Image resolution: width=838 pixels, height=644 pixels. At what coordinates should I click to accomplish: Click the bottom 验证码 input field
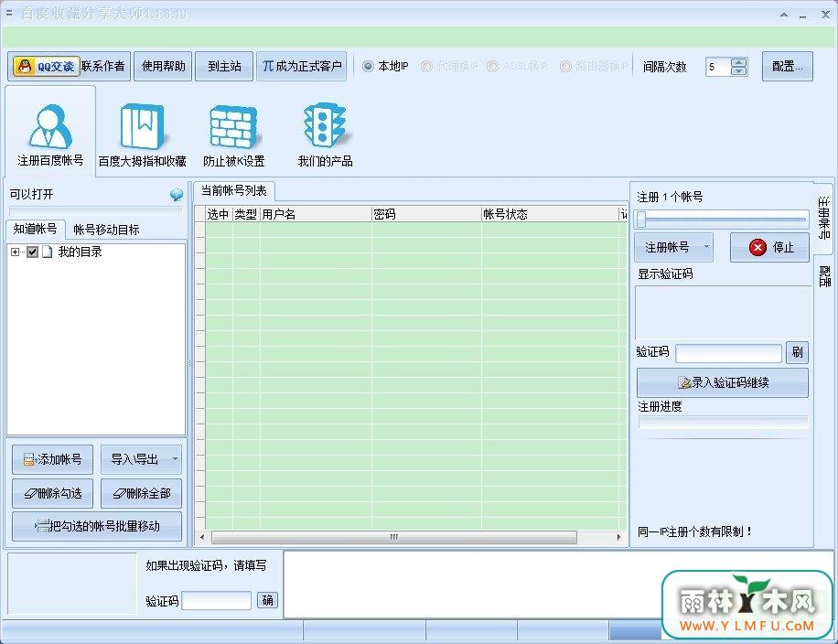click(217, 601)
